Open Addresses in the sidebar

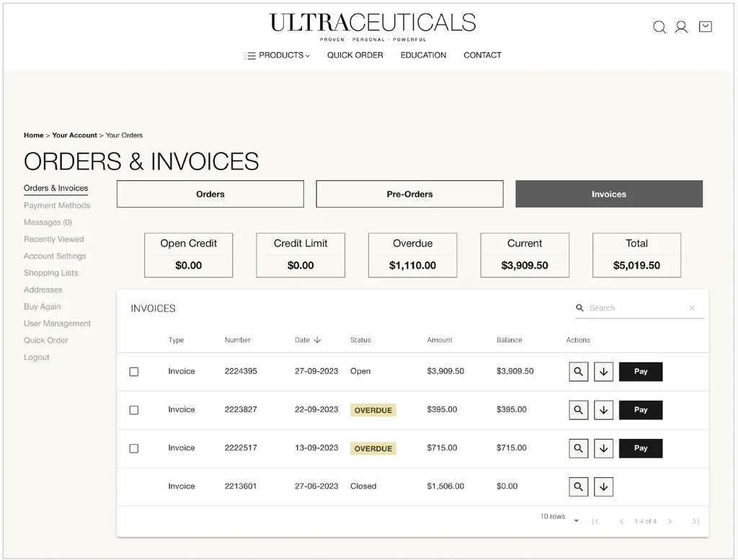[x=43, y=290]
